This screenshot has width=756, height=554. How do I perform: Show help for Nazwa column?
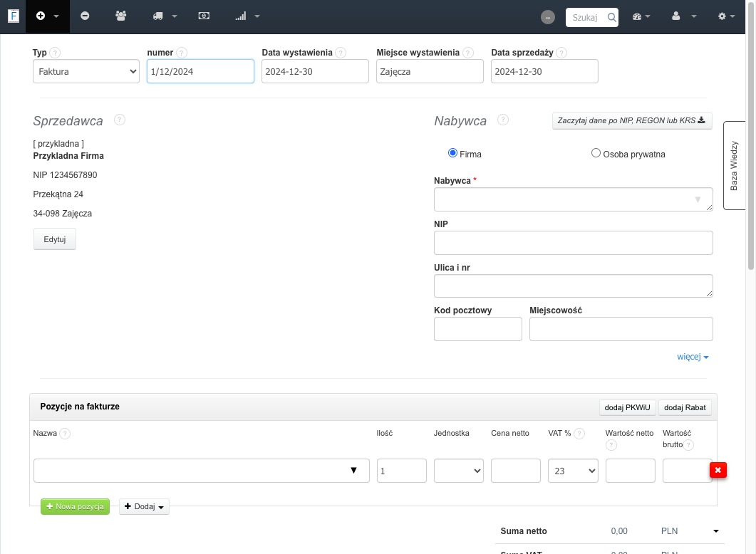coord(65,434)
